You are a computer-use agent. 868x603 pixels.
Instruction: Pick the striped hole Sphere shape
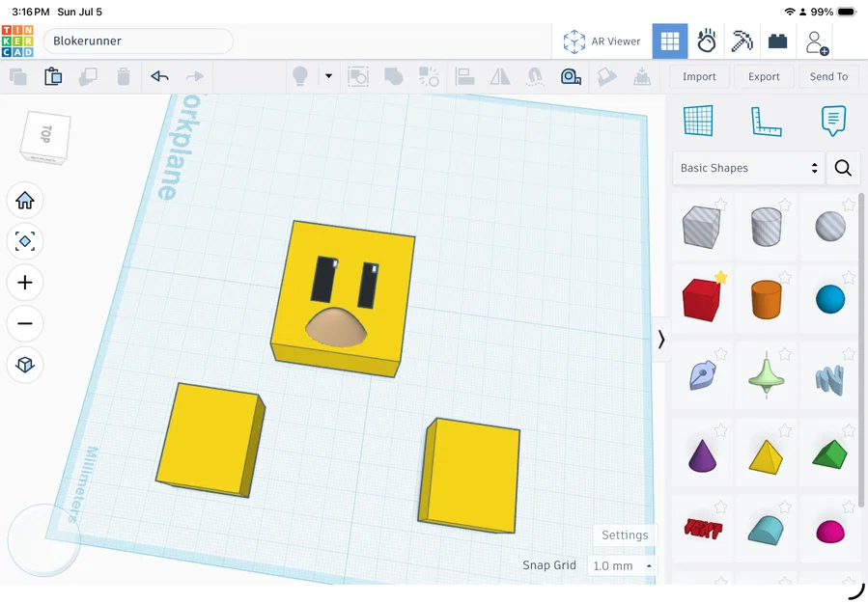[830, 226]
